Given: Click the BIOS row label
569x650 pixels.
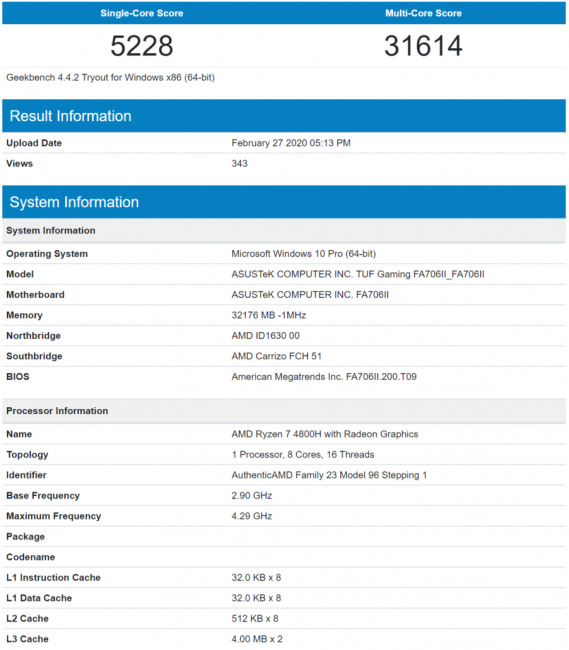Looking at the screenshot, I should 18,376.
